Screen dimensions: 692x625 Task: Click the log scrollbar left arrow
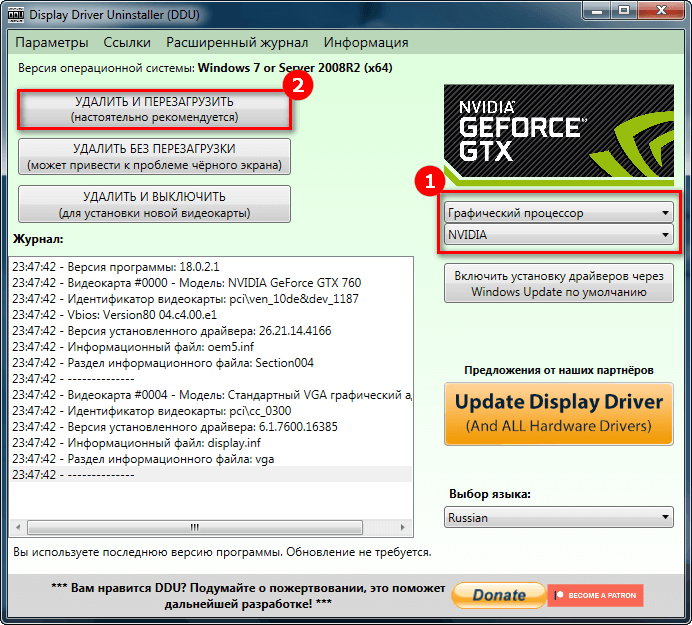18,527
